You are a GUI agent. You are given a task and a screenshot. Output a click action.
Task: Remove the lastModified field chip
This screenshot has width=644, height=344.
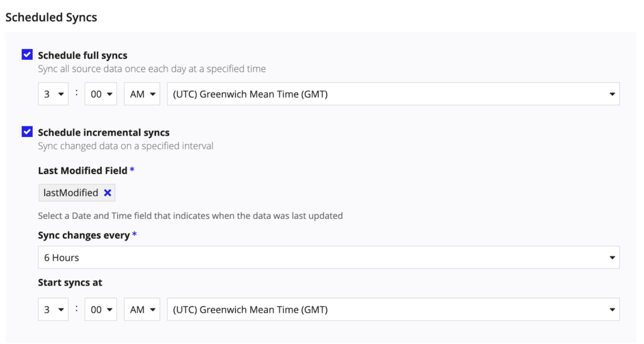point(108,193)
